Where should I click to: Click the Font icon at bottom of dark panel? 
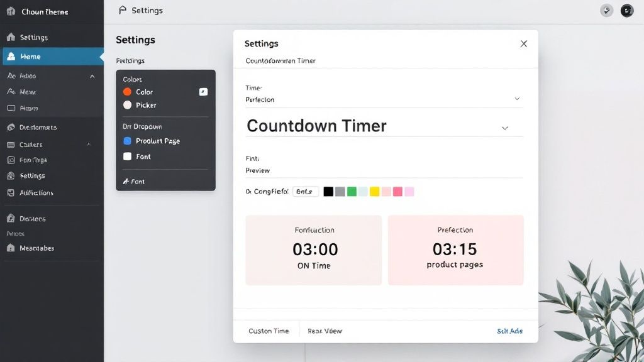pyautogui.click(x=126, y=182)
